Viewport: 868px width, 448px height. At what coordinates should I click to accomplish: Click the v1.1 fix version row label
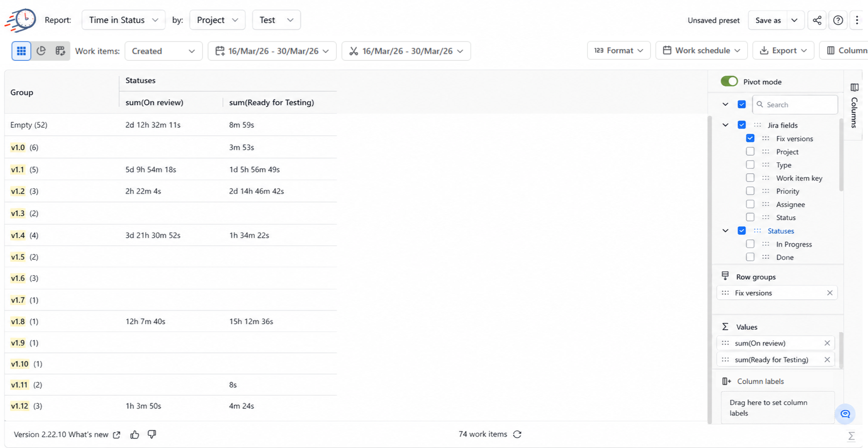click(x=17, y=170)
